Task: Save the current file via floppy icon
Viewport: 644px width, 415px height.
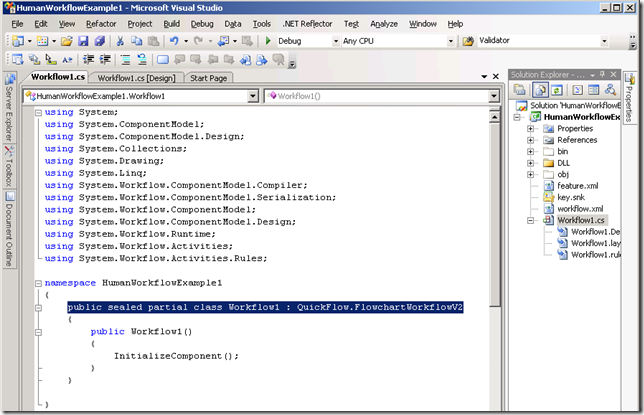Action: 83,41
